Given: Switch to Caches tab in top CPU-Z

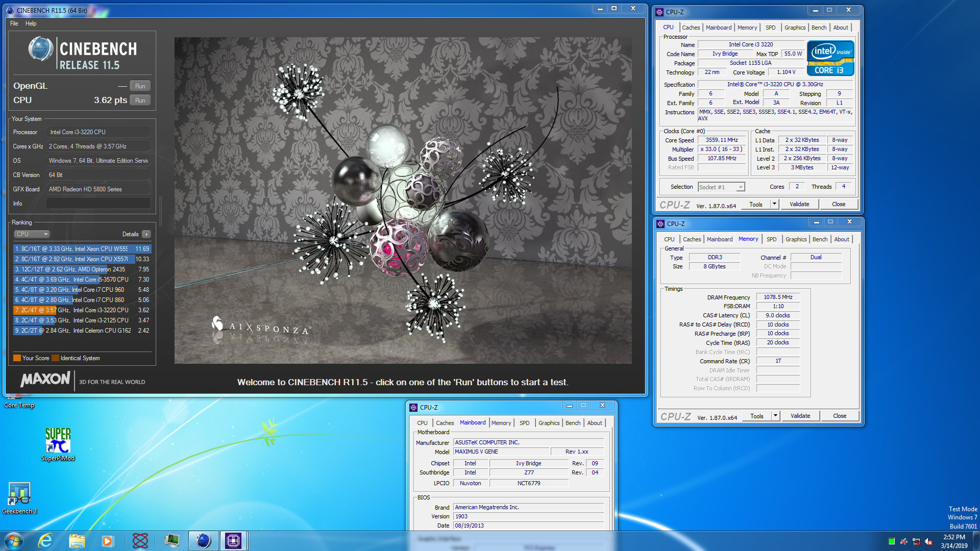Looking at the screenshot, I should click(x=691, y=28).
